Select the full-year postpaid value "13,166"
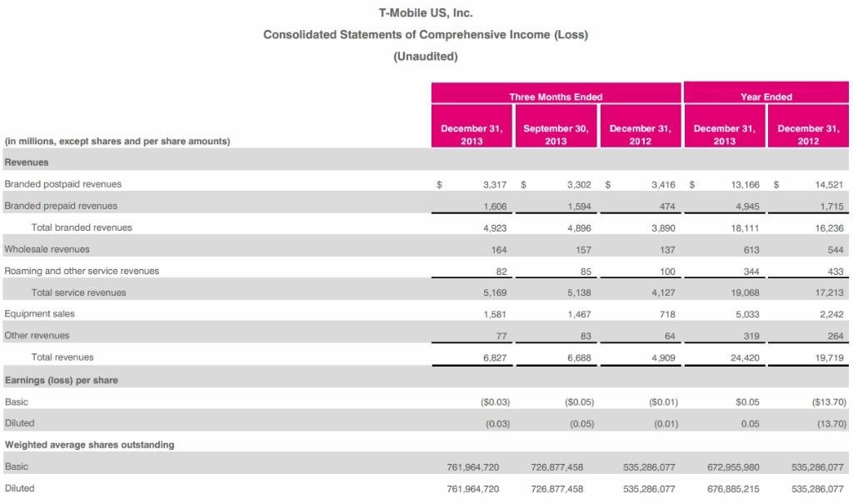 pyautogui.click(x=746, y=184)
